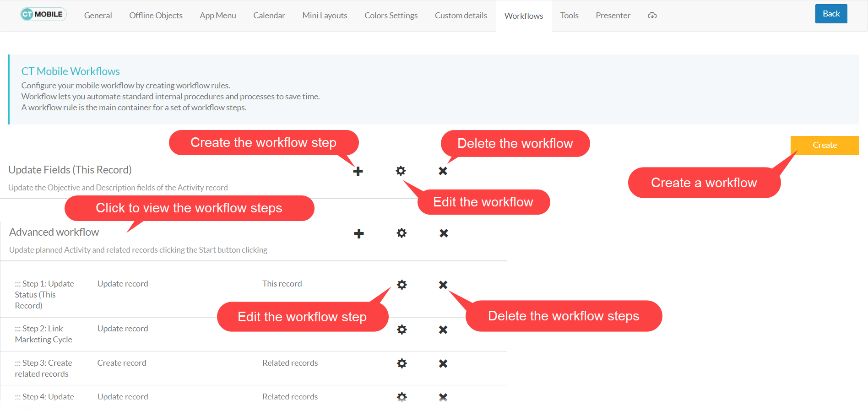This screenshot has height=411, width=868.
Task: Add a step to Advanced workflow
Action: coord(359,233)
